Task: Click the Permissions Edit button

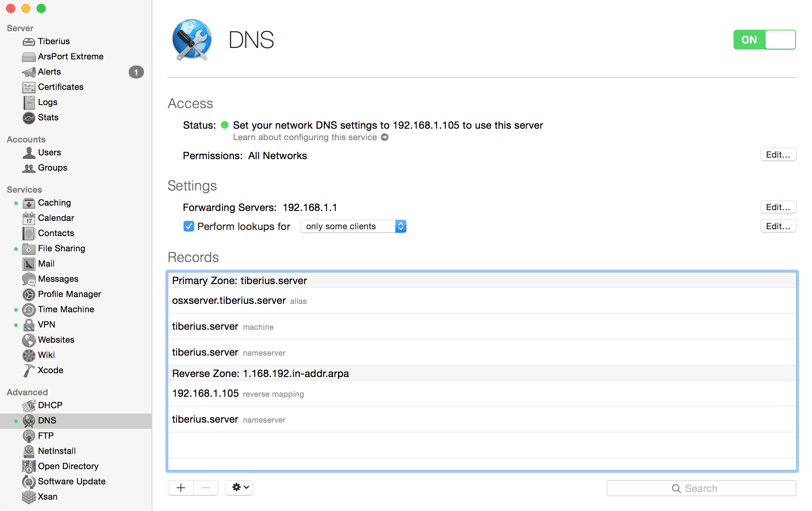Action: click(778, 154)
